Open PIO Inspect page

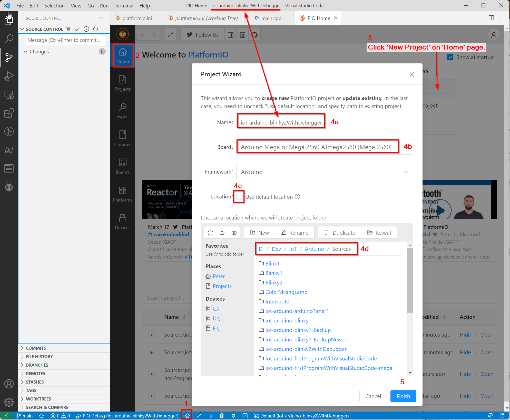[x=123, y=111]
